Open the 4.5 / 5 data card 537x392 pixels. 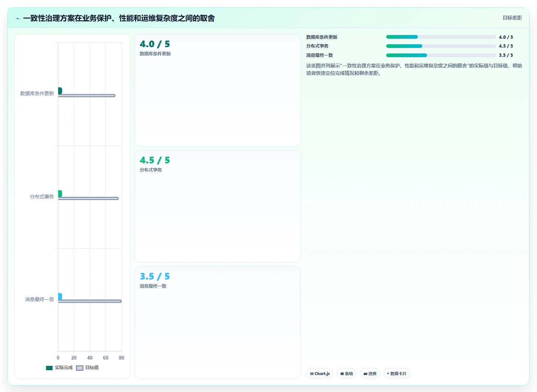coord(218,207)
